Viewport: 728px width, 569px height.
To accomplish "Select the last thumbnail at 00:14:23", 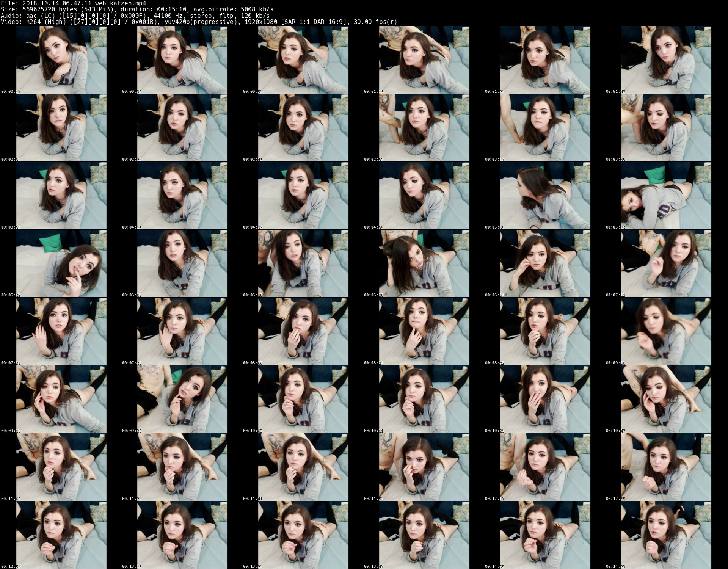I will coord(666,535).
